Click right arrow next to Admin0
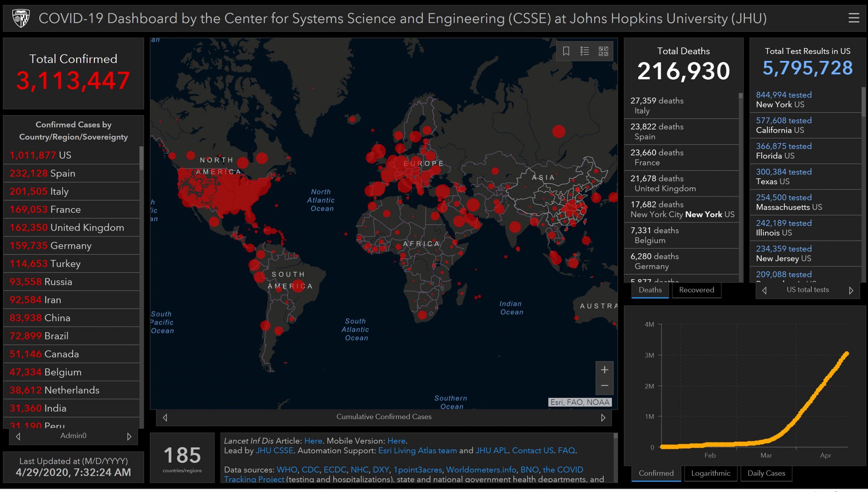 pos(129,436)
